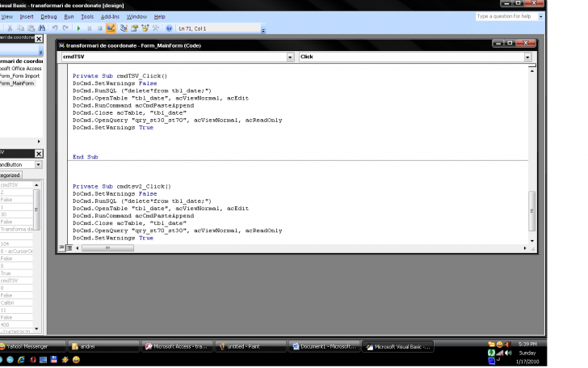Viewport: 588px width, 368px height.
Task: Click the Cut toolbar icon
Action: pyautogui.click(x=10, y=28)
